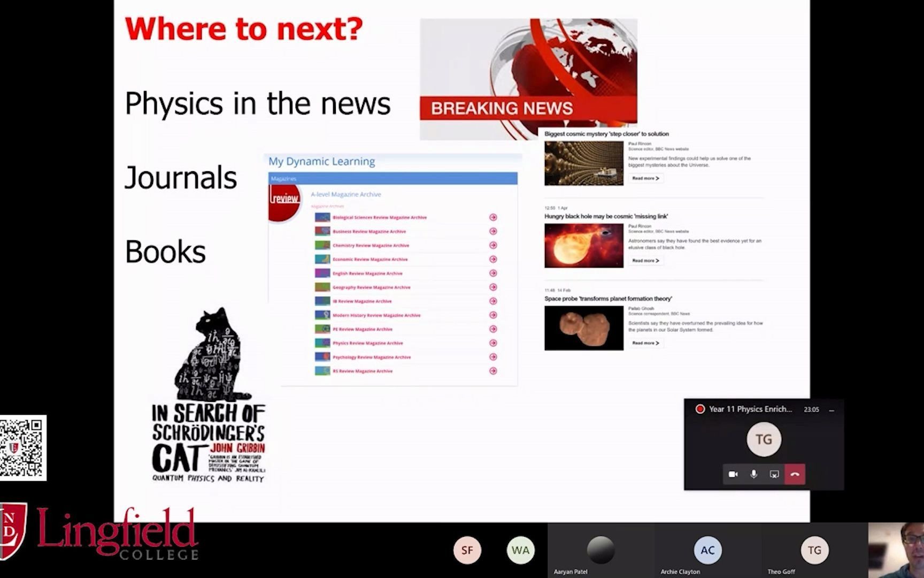This screenshot has height=578, width=924.
Task: Open arrow for Economic Review Magazine Archive
Action: point(493,259)
